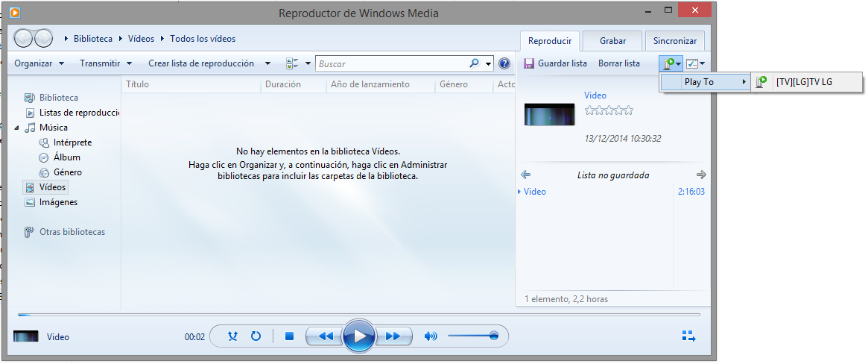This screenshot has width=868, height=364.
Task: Click the search magnifier icon
Action: pyautogui.click(x=475, y=63)
